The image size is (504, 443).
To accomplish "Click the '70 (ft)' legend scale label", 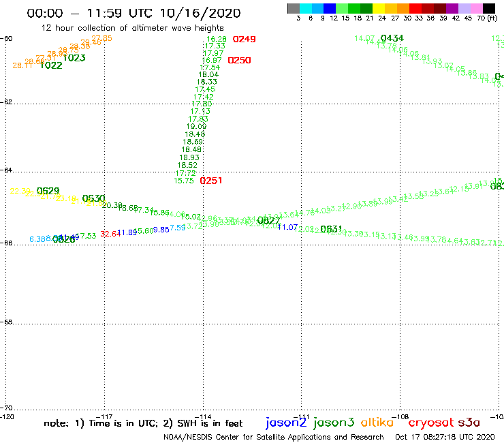I will pyautogui.click(x=487, y=18).
